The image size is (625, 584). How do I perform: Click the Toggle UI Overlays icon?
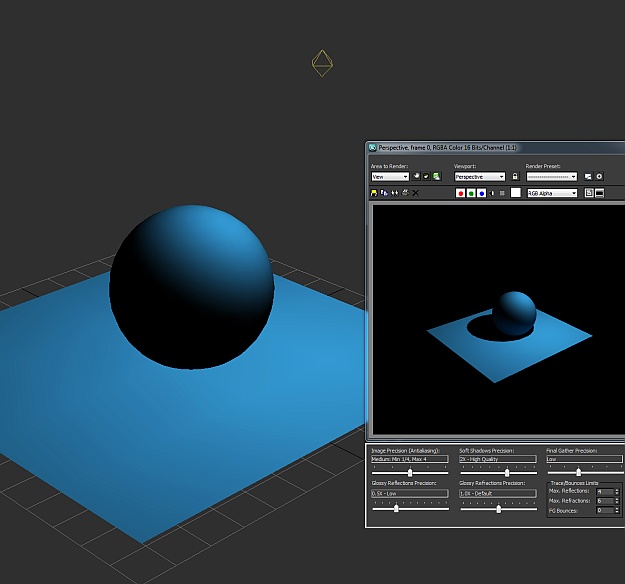pos(589,193)
